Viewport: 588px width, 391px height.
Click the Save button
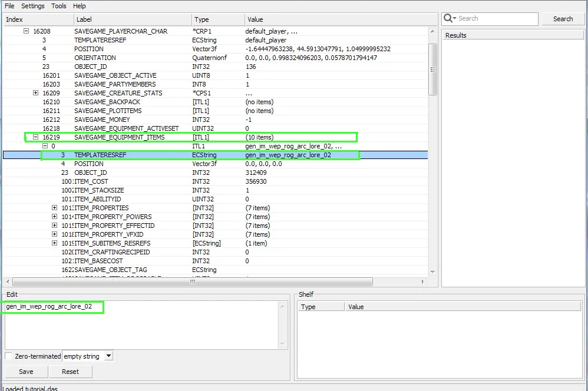[x=26, y=372]
